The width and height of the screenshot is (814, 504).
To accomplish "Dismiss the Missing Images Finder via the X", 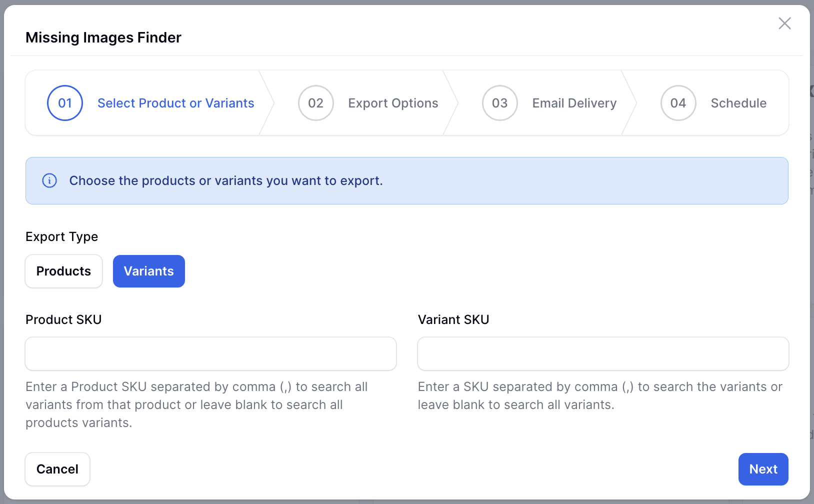I will 784,23.
